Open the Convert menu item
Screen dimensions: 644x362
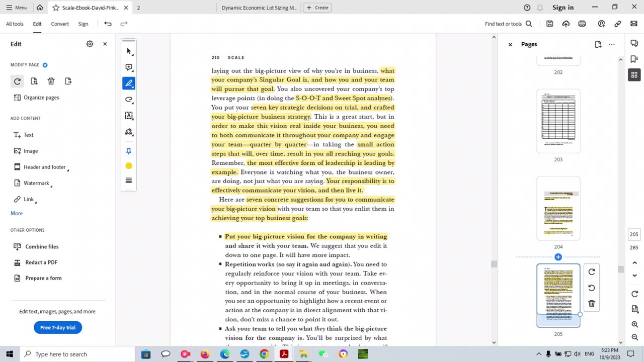tap(60, 24)
